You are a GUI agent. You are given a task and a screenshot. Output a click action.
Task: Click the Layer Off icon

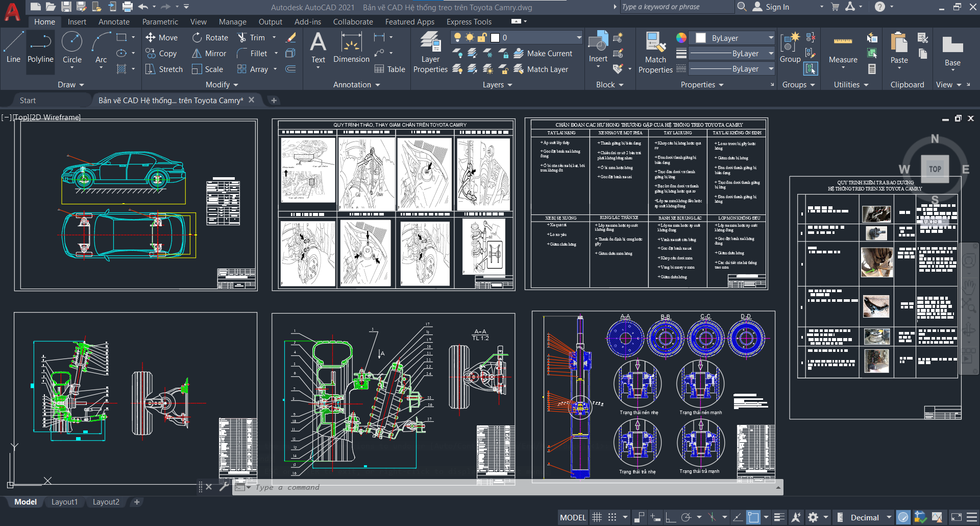(x=458, y=53)
